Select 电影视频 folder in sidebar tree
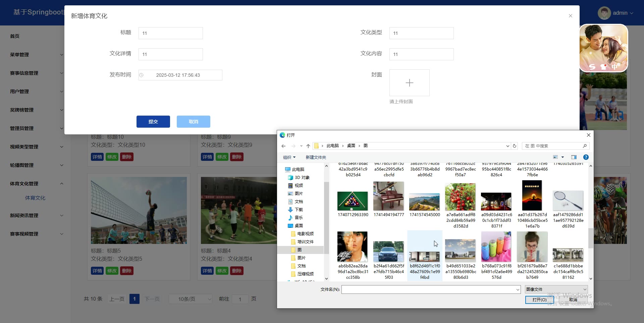Screen dimensions: 644x323 pos(305,234)
